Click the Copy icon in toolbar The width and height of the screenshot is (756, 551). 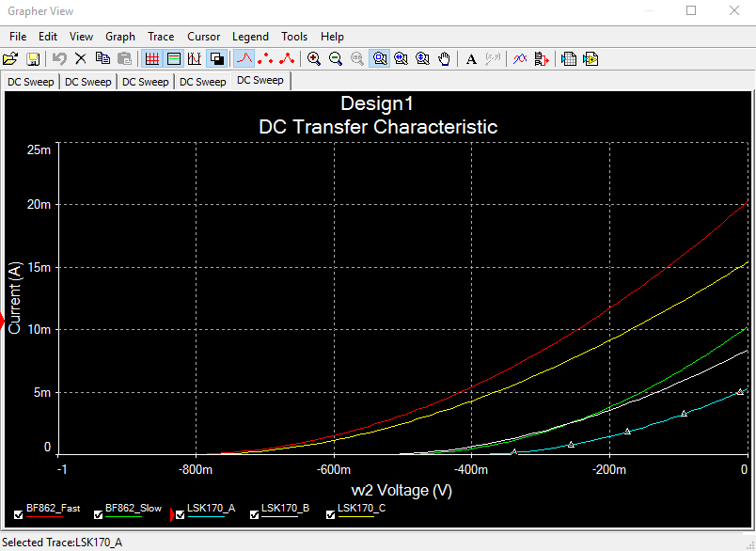click(x=102, y=59)
